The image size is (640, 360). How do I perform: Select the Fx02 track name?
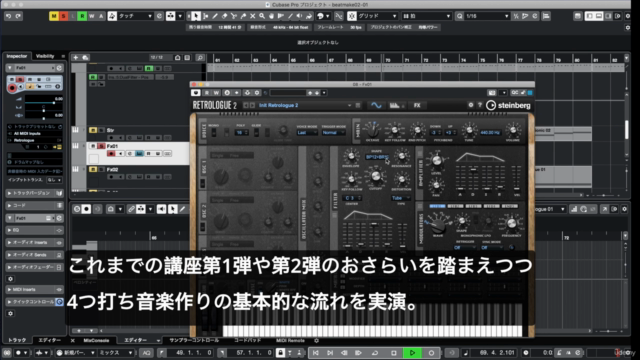[112, 169]
